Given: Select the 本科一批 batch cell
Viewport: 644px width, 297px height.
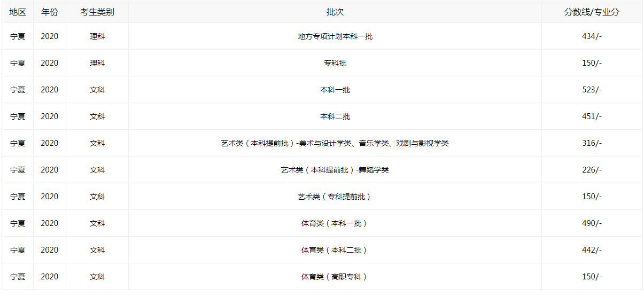Looking at the screenshot, I should pyautogui.click(x=335, y=90).
